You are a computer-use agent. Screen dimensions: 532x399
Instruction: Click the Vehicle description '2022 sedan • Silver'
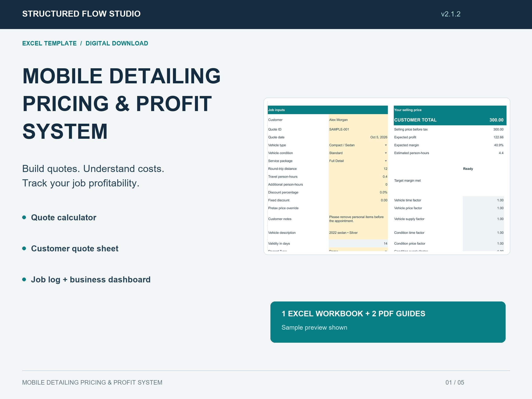click(x=358, y=233)
